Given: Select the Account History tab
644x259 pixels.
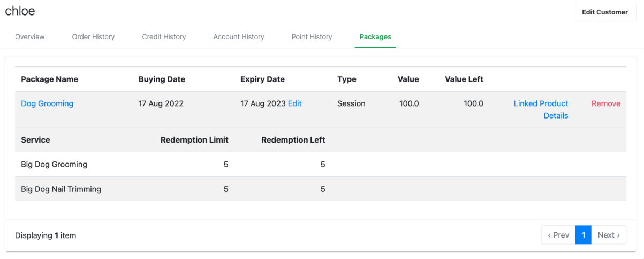Looking at the screenshot, I should tap(239, 37).
